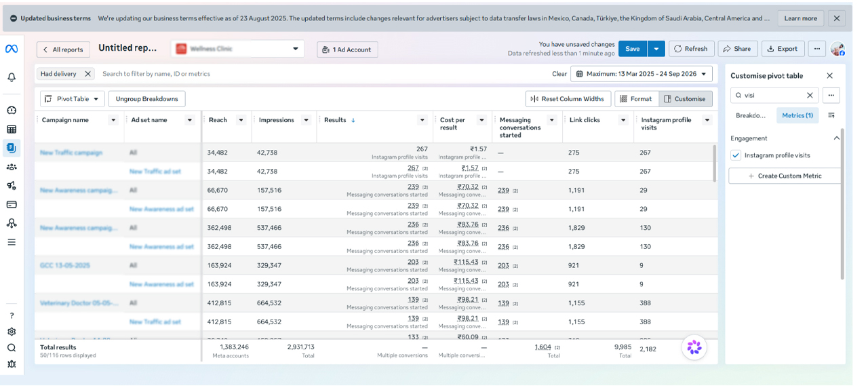Open search magnifier icon in sidebar
This screenshot has height=388, width=868.
tap(12, 347)
